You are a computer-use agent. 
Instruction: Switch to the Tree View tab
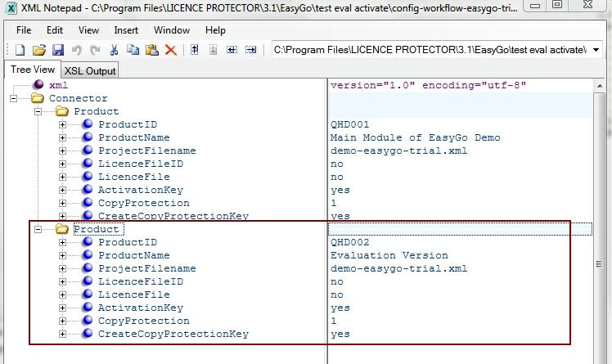33,70
